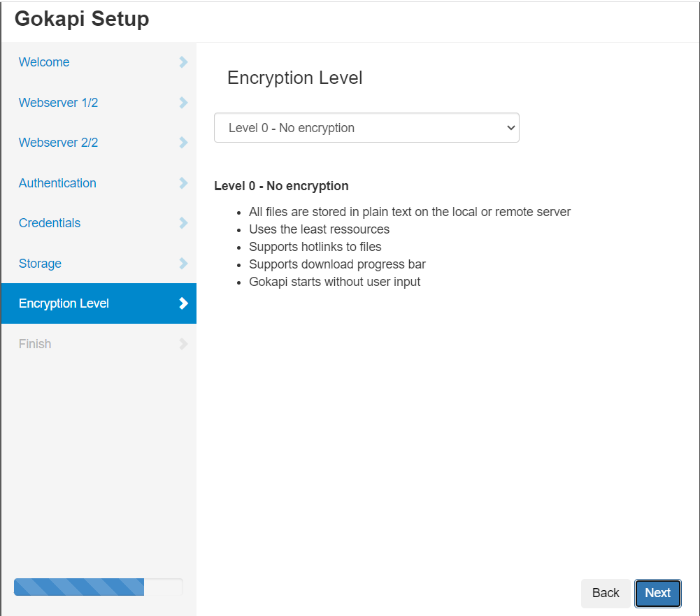Click bold 'Level 0 - No encryption' heading
Screen dimensions: 700x616
click(281, 186)
